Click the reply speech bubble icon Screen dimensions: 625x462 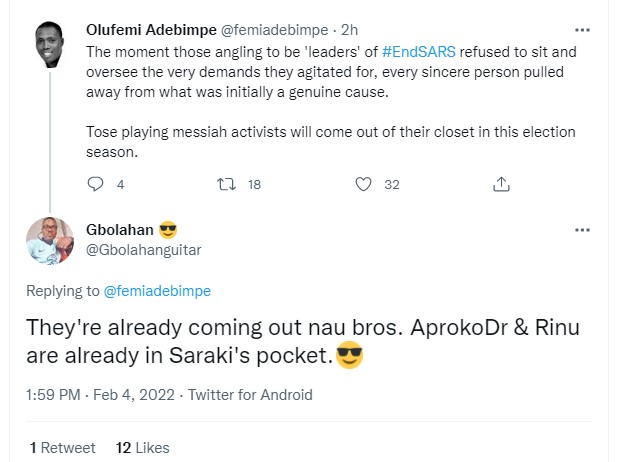click(x=96, y=184)
